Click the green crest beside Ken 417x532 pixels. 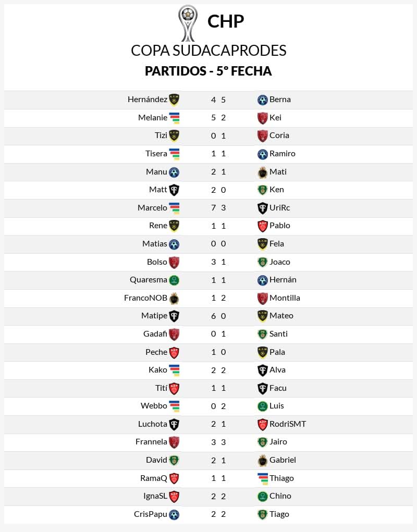click(x=262, y=190)
